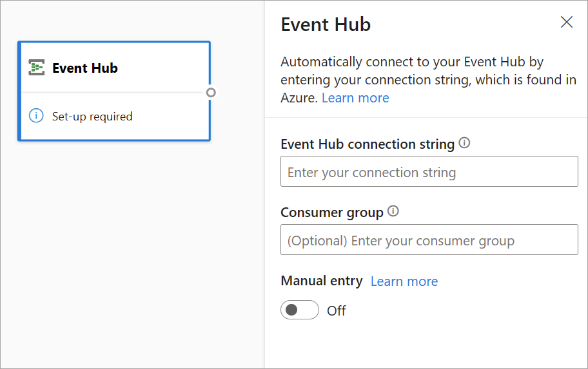The image size is (588, 369).
Task: Focus the Event Hub connection string field
Action: 429,173
